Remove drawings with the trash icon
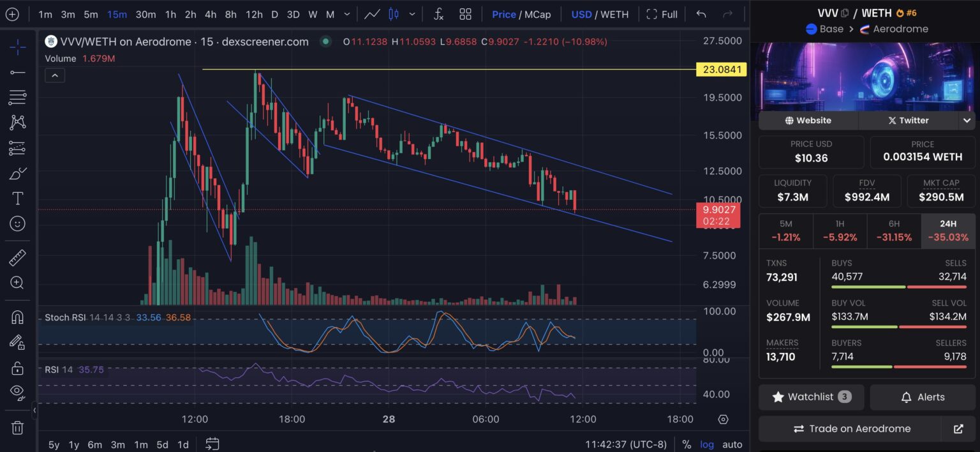Image resolution: width=980 pixels, height=452 pixels. [x=17, y=428]
